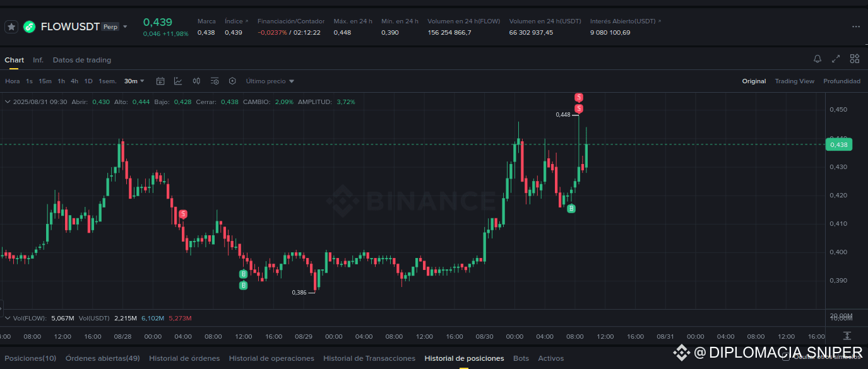Click the upper green B marker on 08/28
Screen dimensions: 868x369
tap(244, 274)
